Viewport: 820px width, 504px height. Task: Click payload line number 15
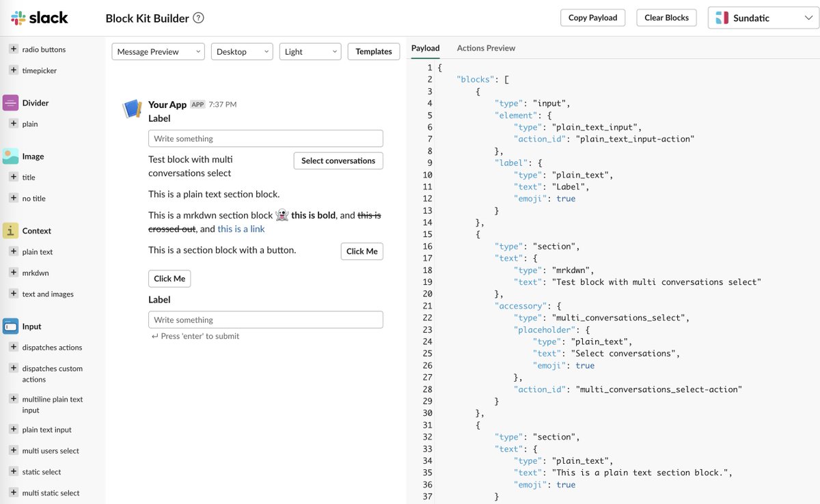[x=428, y=234]
